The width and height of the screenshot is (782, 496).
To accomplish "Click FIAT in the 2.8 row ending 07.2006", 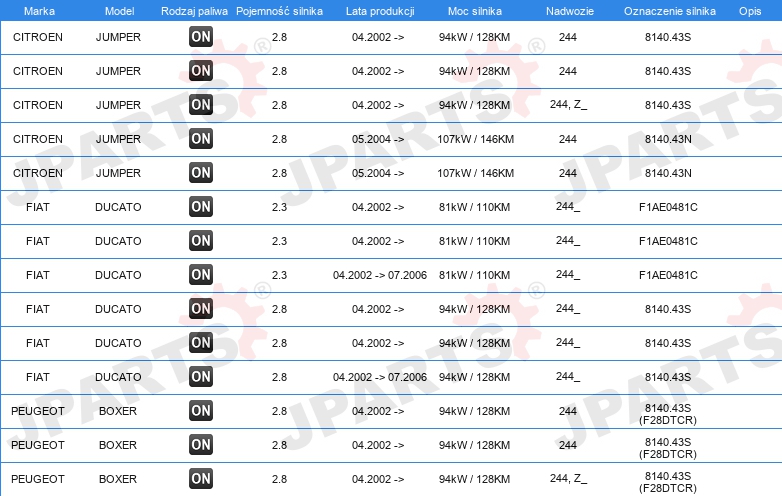I will (x=38, y=377).
